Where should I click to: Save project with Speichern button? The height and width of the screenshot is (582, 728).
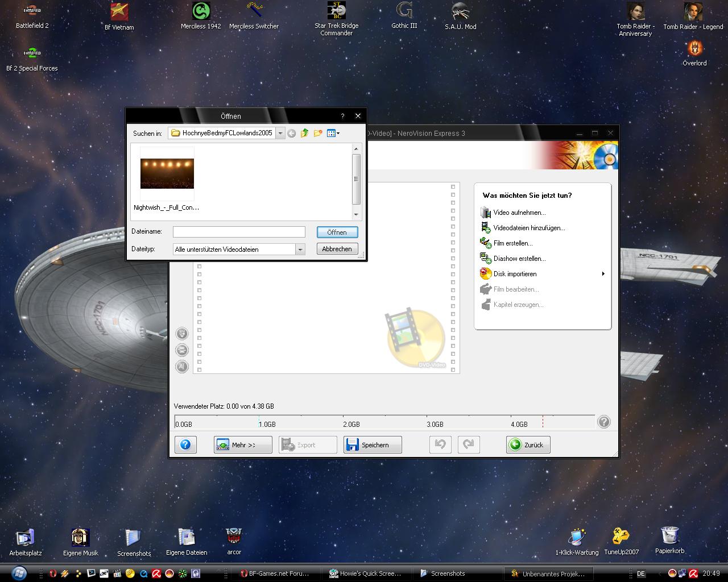click(x=373, y=444)
